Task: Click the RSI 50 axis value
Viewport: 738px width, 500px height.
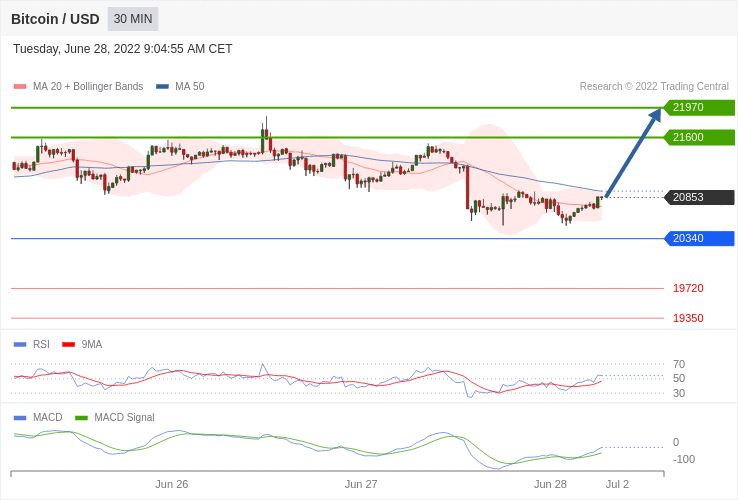Action: point(679,378)
